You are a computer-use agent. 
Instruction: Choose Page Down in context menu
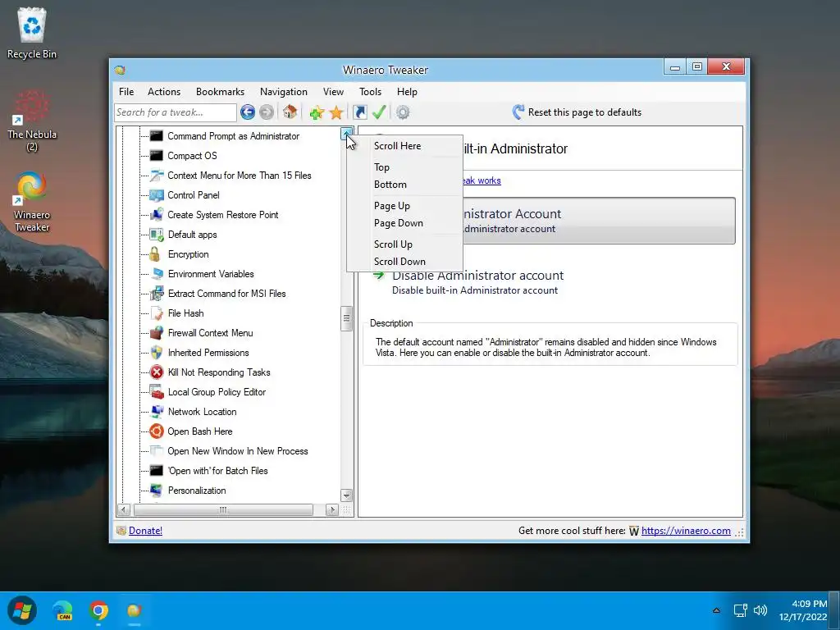[405, 223]
